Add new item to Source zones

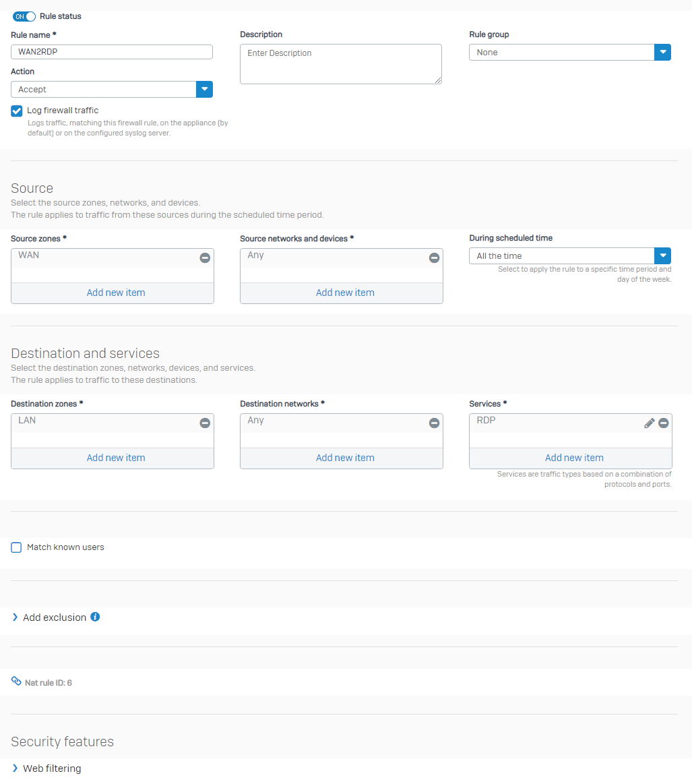[116, 293]
